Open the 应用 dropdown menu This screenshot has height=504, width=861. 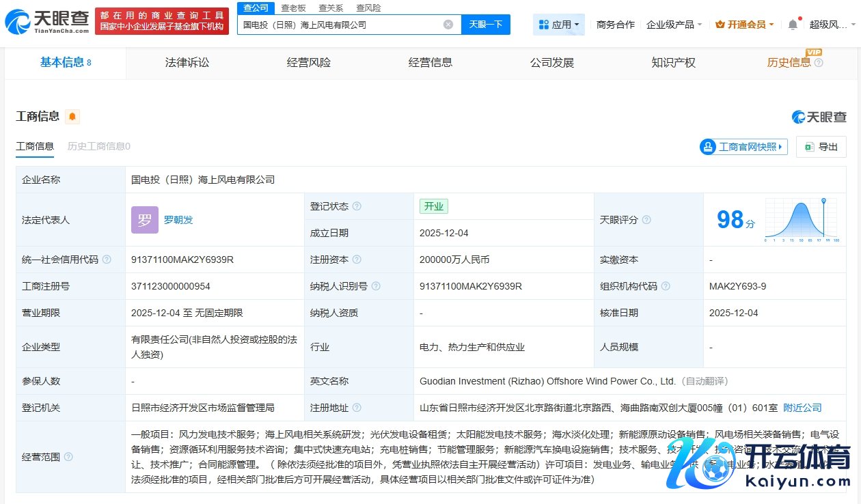pos(558,25)
